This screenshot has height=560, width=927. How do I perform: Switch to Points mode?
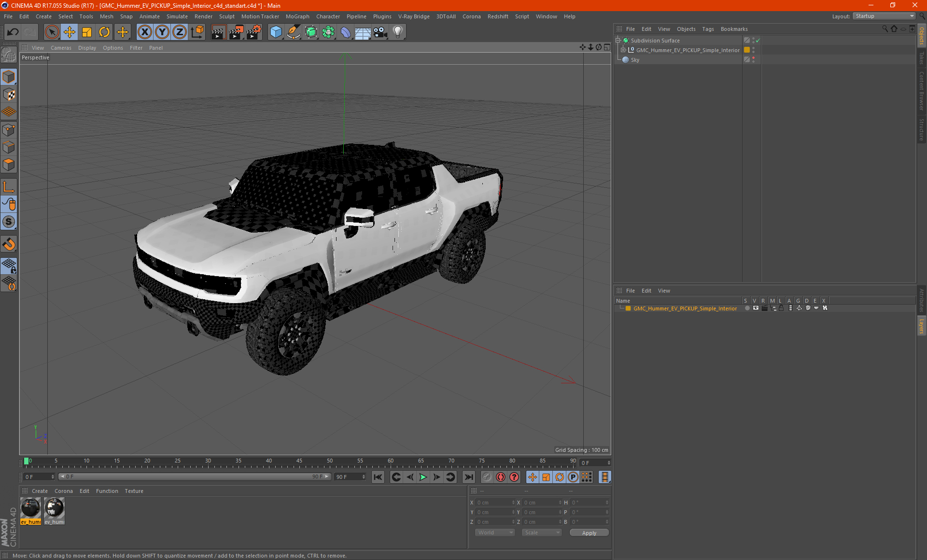pos(9,130)
